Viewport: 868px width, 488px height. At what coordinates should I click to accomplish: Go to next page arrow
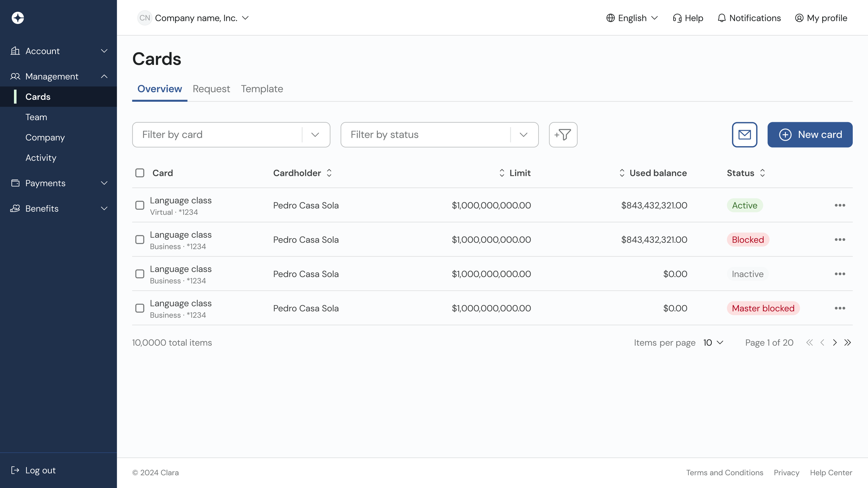835,343
